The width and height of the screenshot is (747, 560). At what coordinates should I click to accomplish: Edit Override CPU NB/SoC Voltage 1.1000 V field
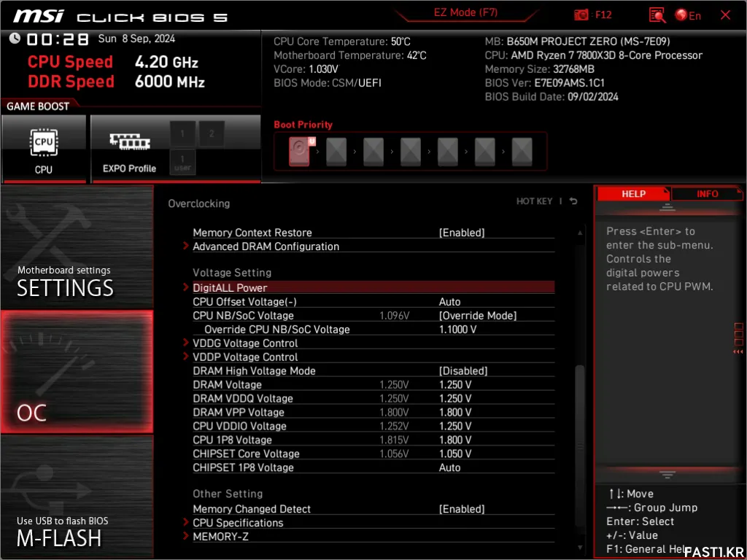tap(457, 329)
